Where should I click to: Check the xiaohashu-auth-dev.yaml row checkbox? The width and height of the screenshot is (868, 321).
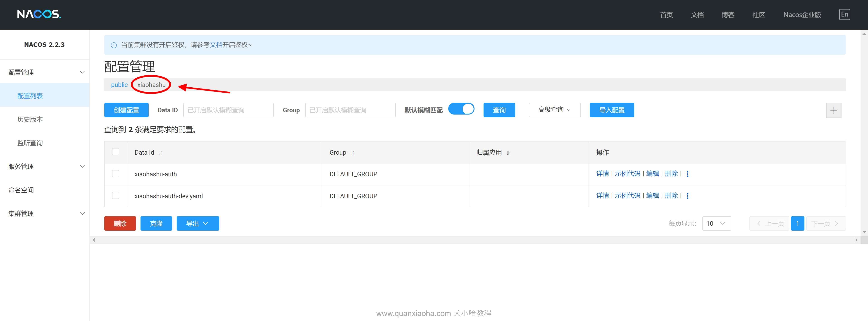[116, 196]
